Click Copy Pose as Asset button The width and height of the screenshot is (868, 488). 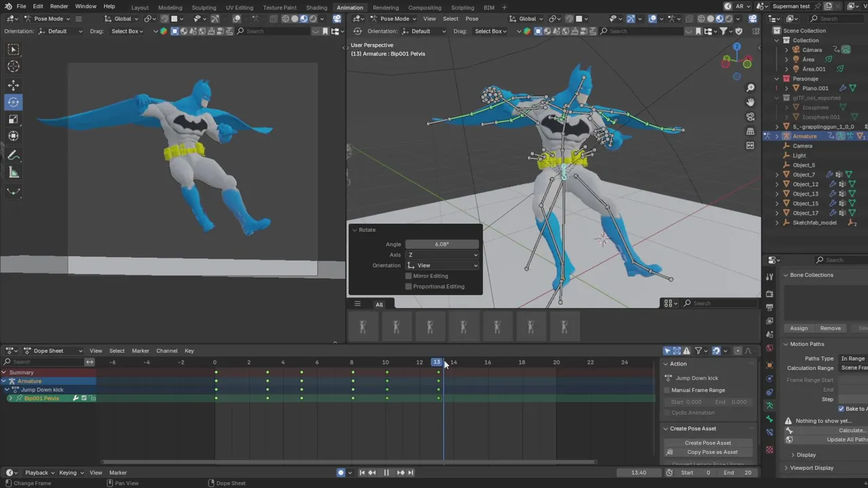coord(707,452)
